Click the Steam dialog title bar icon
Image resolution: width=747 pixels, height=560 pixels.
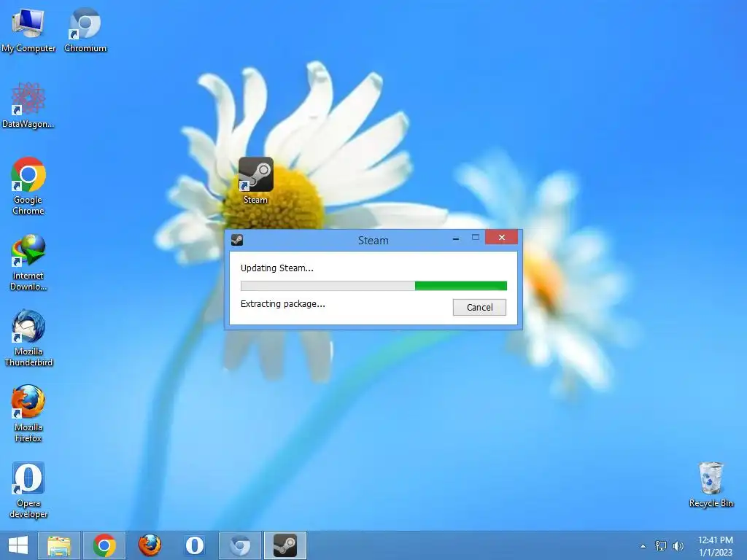tap(237, 240)
